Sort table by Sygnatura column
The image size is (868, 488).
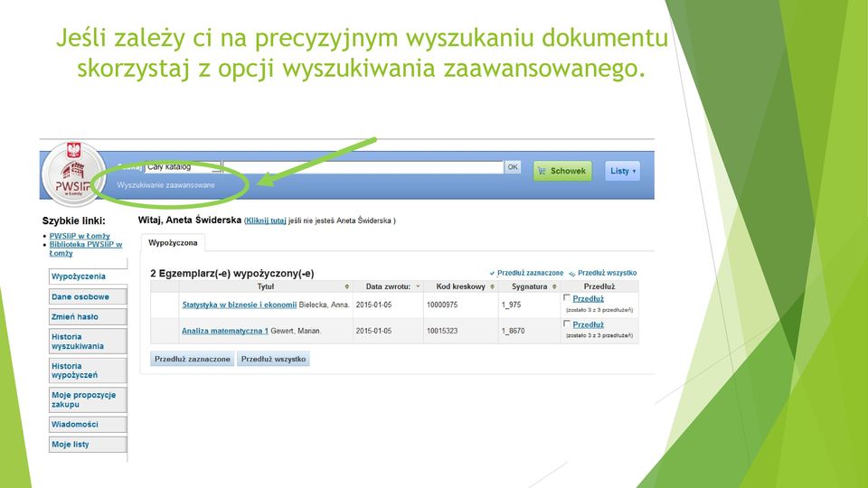point(529,286)
